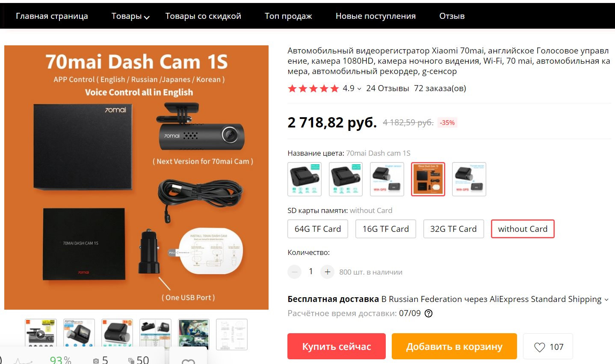Decrease quantity with the minus button
The image size is (615, 364).
pyautogui.click(x=294, y=272)
